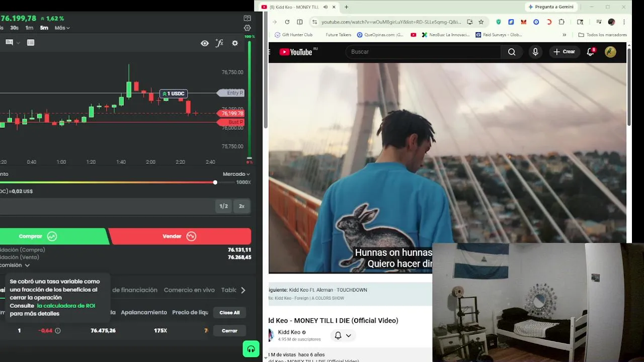Bookmark this page with the star icon
The height and width of the screenshot is (362, 644).
point(481,22)
